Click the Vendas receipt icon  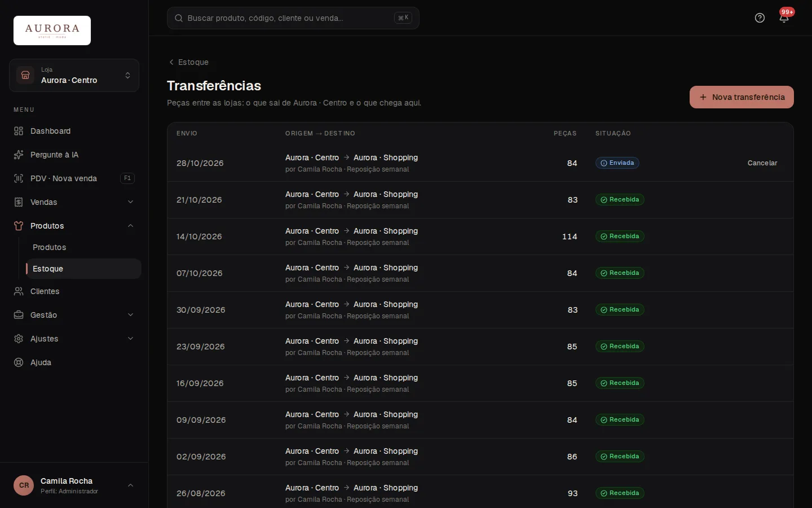pos(19,202)
